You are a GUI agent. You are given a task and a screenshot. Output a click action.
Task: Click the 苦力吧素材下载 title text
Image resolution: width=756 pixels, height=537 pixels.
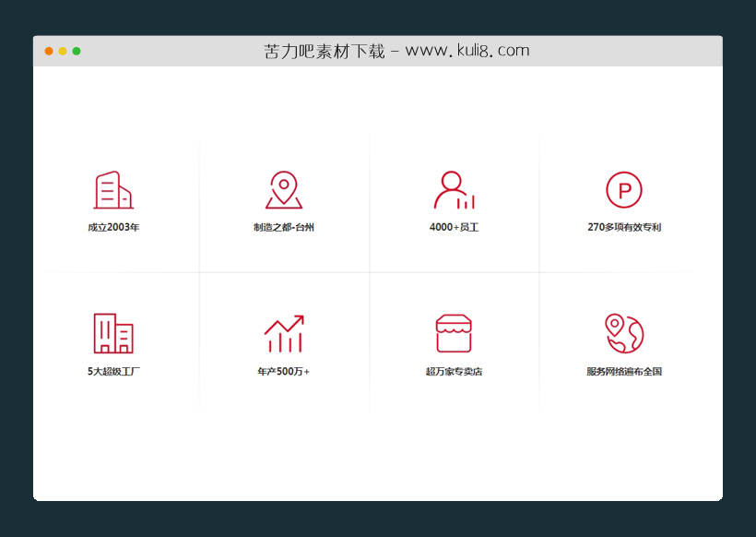click(x=315, y=51)
